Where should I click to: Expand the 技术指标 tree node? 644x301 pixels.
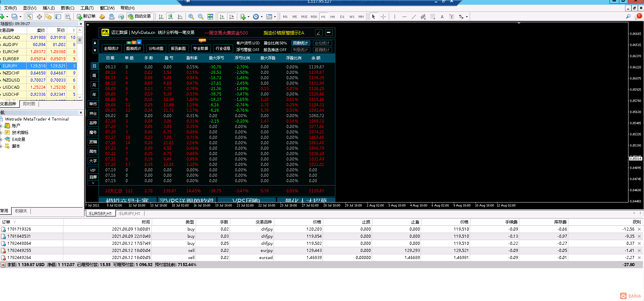click(x=1, y=132)
